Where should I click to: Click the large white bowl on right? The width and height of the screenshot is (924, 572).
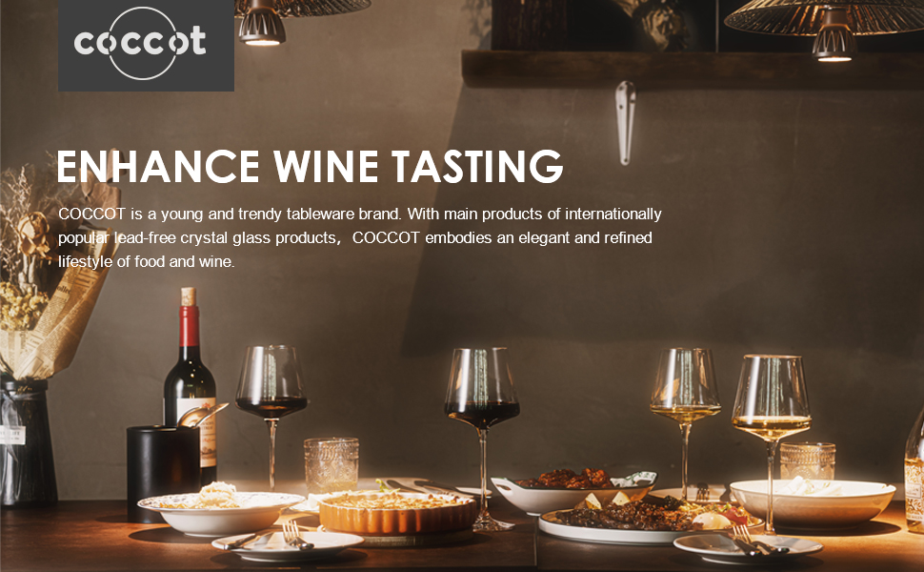click(813, 501)
